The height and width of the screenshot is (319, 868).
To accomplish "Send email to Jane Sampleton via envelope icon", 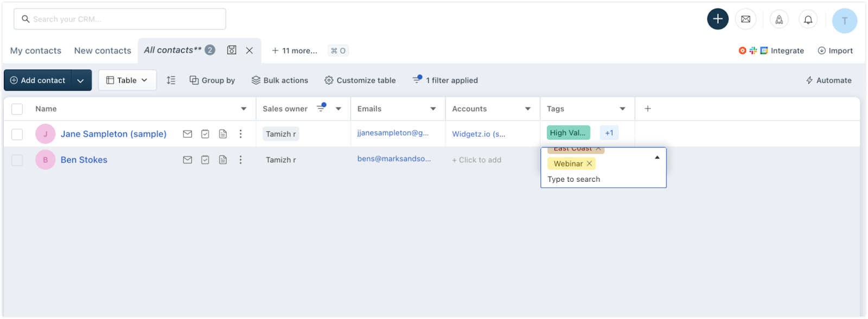I will coord(187,134).
